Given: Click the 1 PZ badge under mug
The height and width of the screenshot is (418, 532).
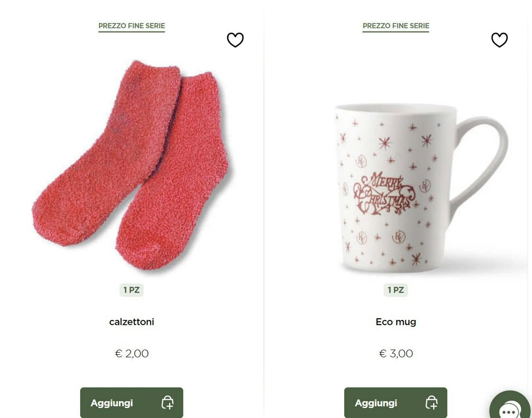Looking at the screenshot, I should pyautogui.click(x=396, y=290).
